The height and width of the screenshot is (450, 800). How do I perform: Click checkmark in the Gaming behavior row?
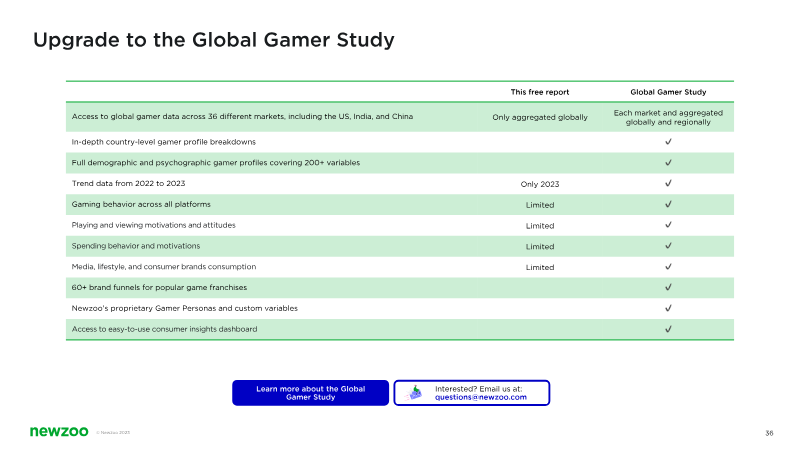tap(668, 204)
